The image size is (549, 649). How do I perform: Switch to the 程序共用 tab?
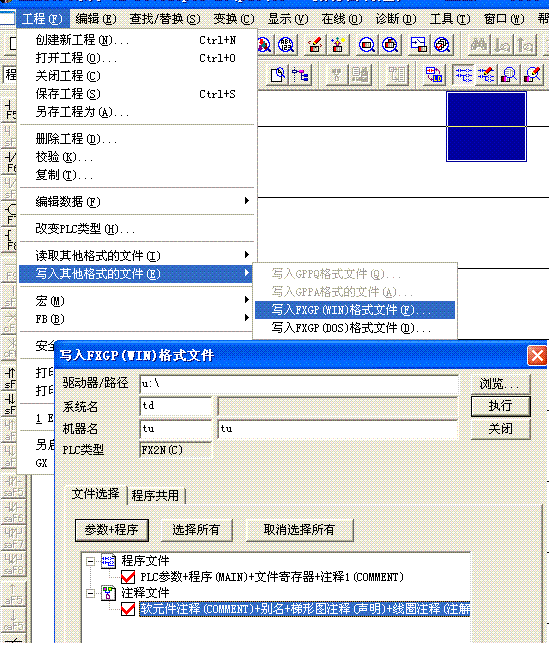click(x=155, y=495)
